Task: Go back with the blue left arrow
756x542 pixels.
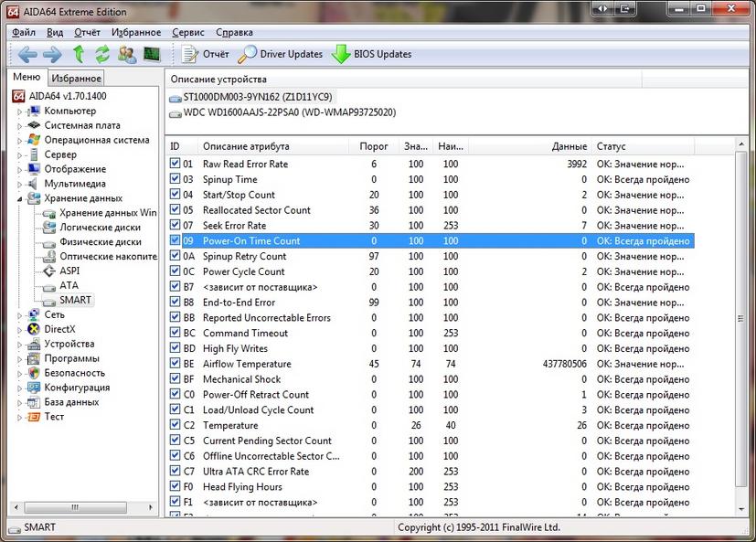Action: pyautogui.click(x=27, y=55)
